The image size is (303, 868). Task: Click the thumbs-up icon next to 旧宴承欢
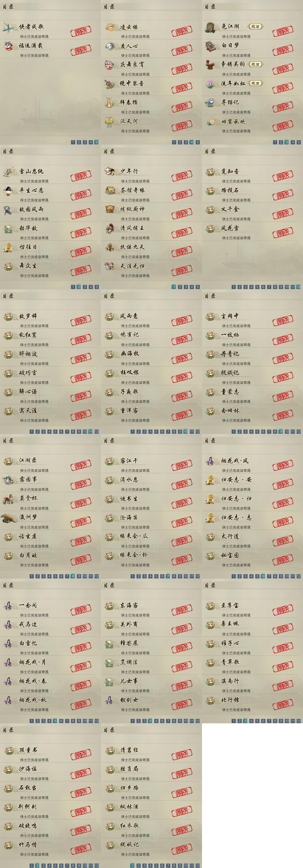coord(211,121)
